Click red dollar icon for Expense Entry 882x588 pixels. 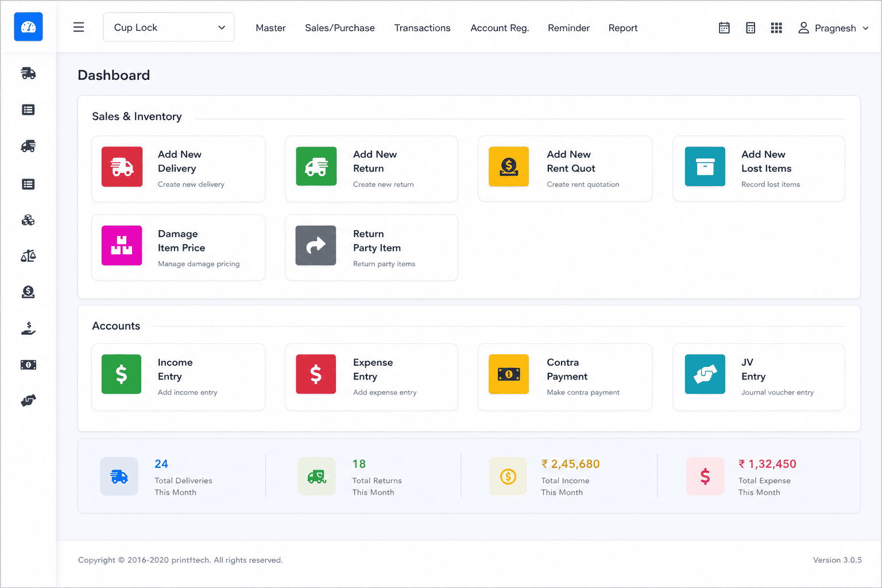[x=316, y=374]
